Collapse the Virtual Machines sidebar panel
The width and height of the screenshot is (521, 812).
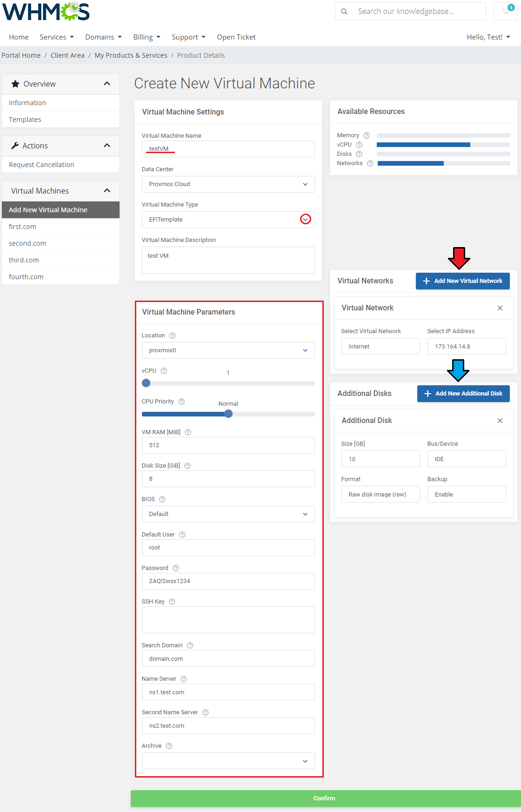click(x=107, y=191)
